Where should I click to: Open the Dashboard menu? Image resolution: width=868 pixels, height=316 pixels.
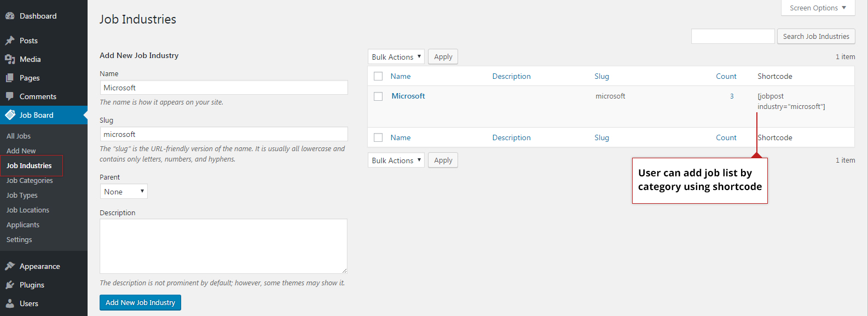[44, 16]
